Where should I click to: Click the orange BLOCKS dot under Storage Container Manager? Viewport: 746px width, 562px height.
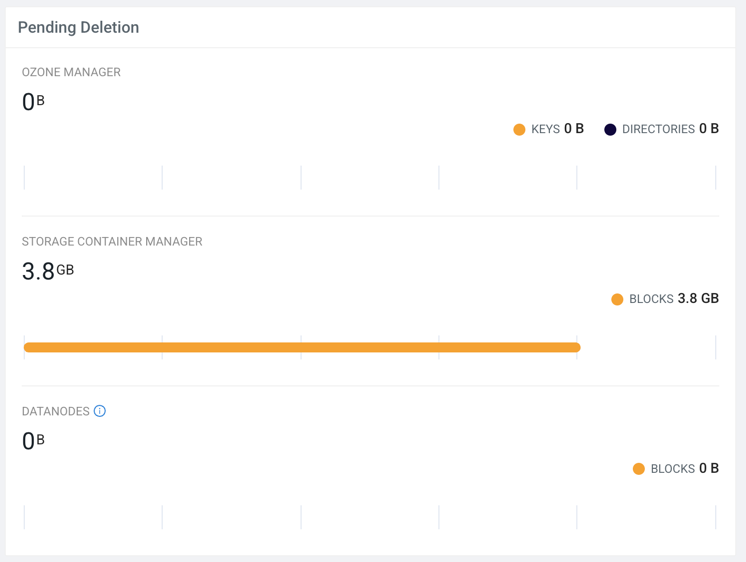tap(617, 299)
